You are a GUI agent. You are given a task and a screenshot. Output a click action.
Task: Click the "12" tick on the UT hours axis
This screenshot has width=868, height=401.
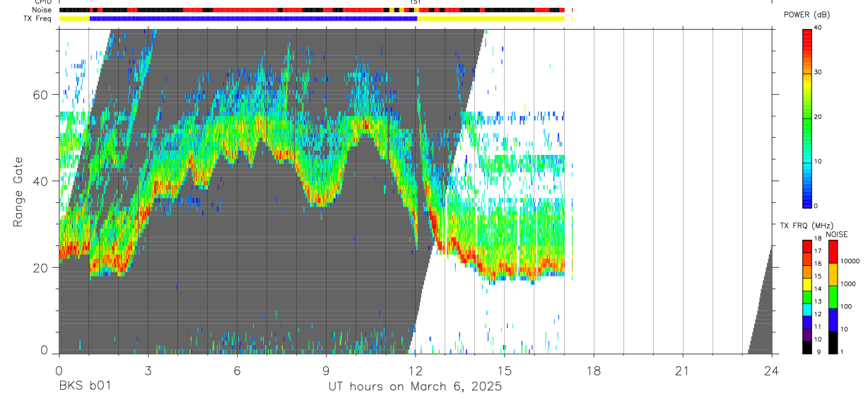pos(415,371)
